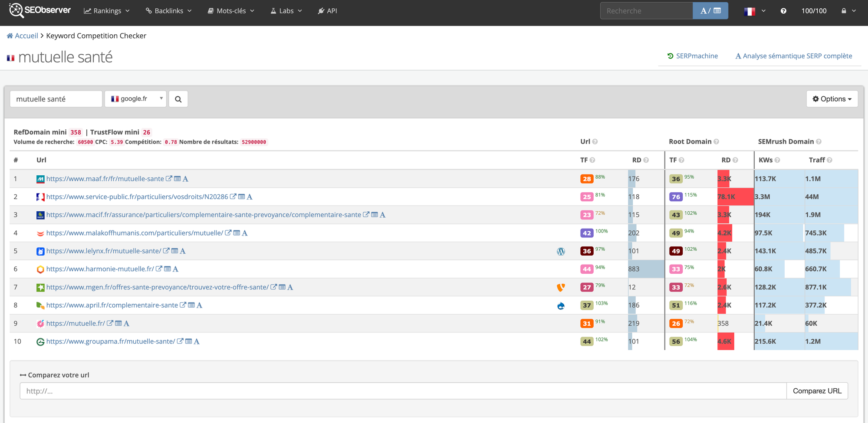This screenshot has width=868, height=423.
Task: Open external link icon for mgen.fr row
Action: click(274, 287)
